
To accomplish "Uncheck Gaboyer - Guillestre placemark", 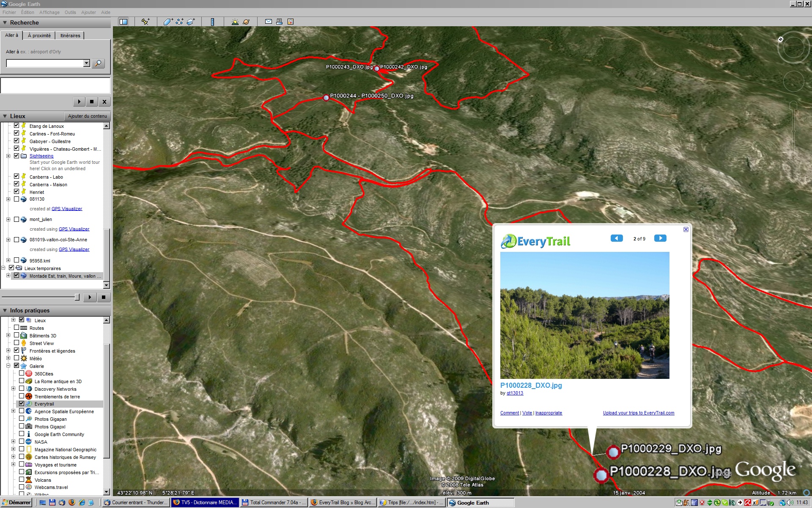I will pos(16,141).
